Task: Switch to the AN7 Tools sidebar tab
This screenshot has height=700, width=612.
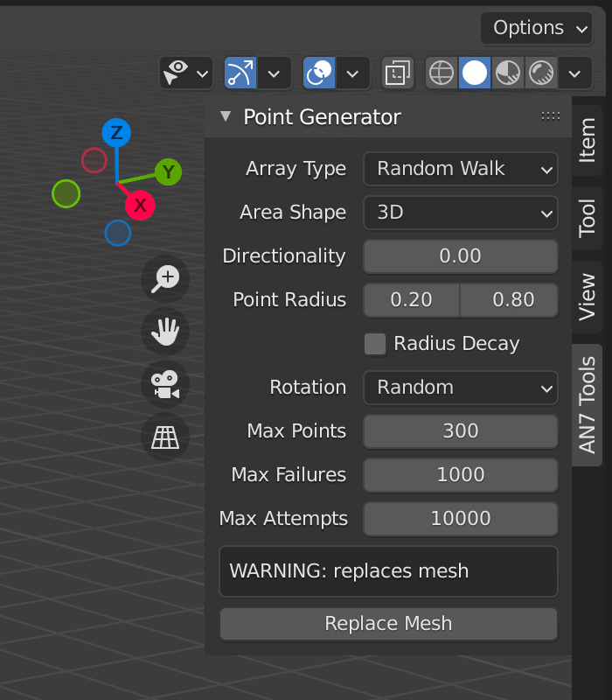Action: pyautogui.click(x=587, y=405)
